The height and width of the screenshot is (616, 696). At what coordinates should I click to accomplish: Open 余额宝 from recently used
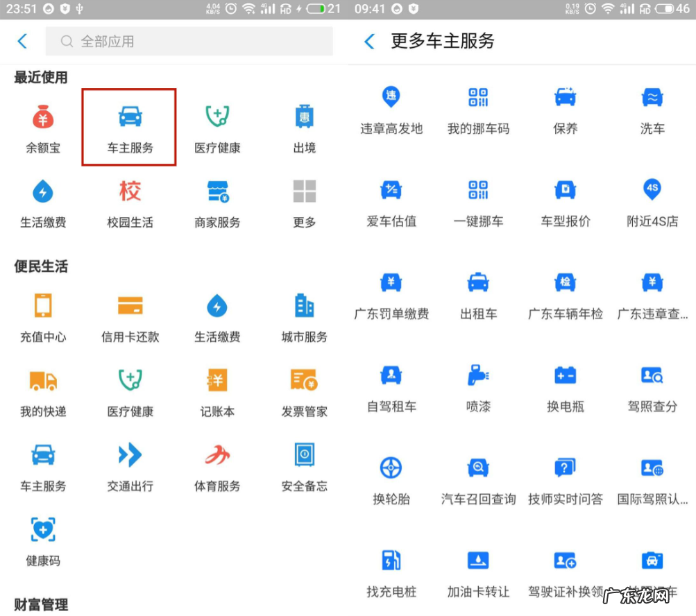click(x=42, y=126)
